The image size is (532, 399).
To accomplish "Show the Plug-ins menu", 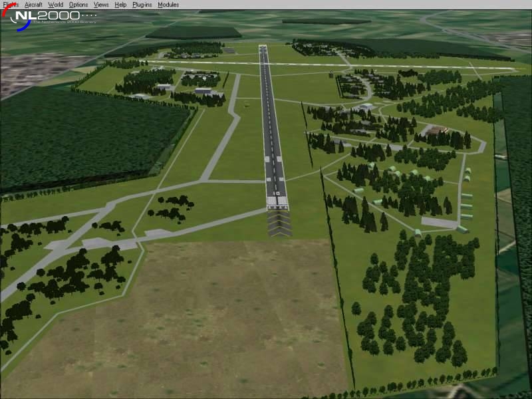I will (x=142, y=5).
